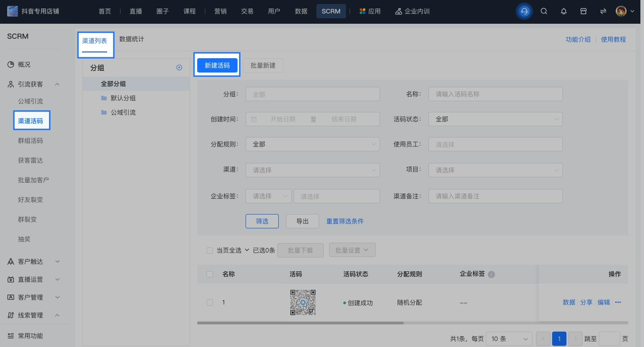Open the 功能介绍 link

pos(578,39)
